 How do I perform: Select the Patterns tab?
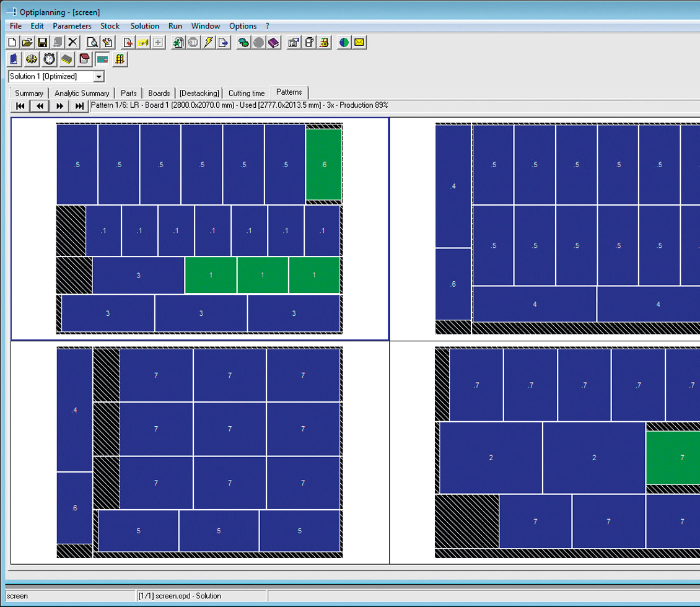[289, 92]
